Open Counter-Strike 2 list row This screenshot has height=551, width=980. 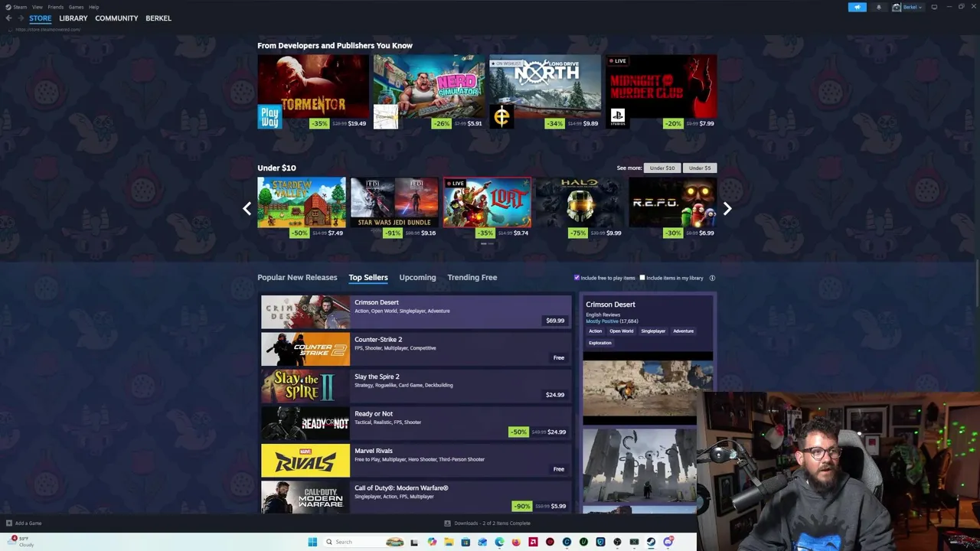point(416,349)
